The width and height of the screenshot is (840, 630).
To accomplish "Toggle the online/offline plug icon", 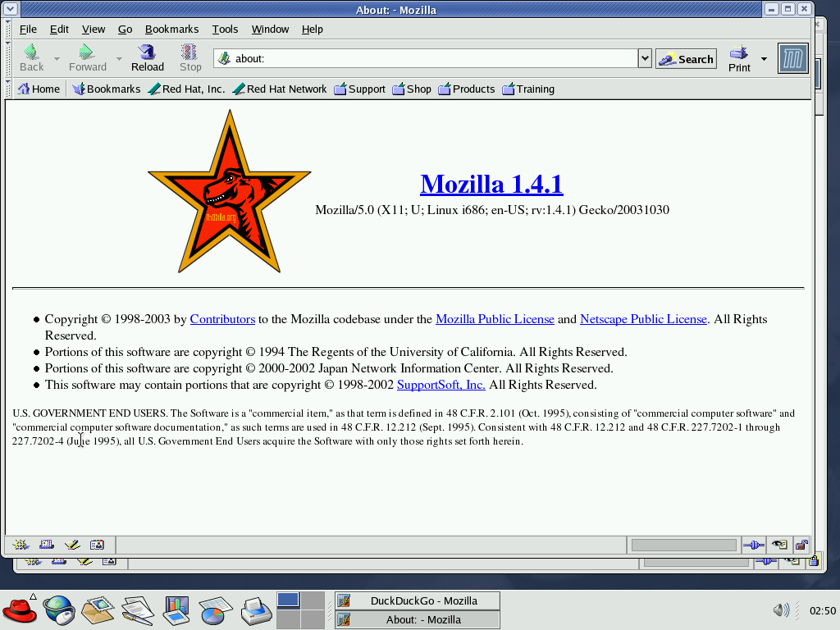I will (x=754, y=545).
